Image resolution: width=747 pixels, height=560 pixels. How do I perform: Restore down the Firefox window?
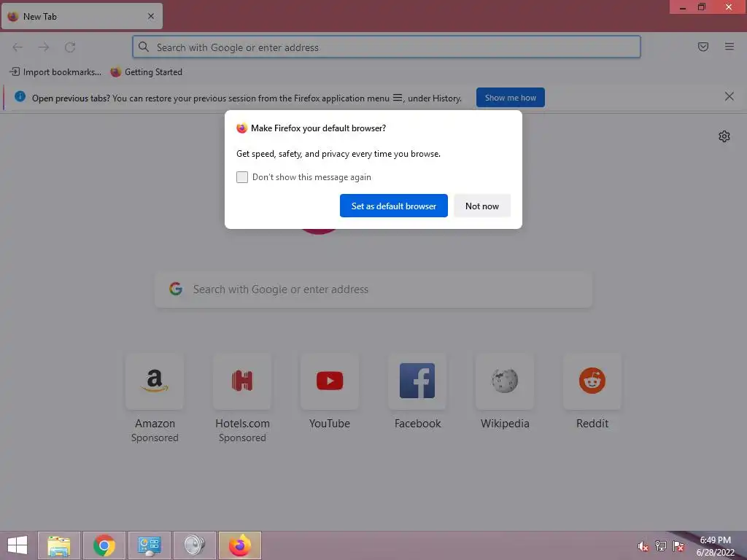701,7
